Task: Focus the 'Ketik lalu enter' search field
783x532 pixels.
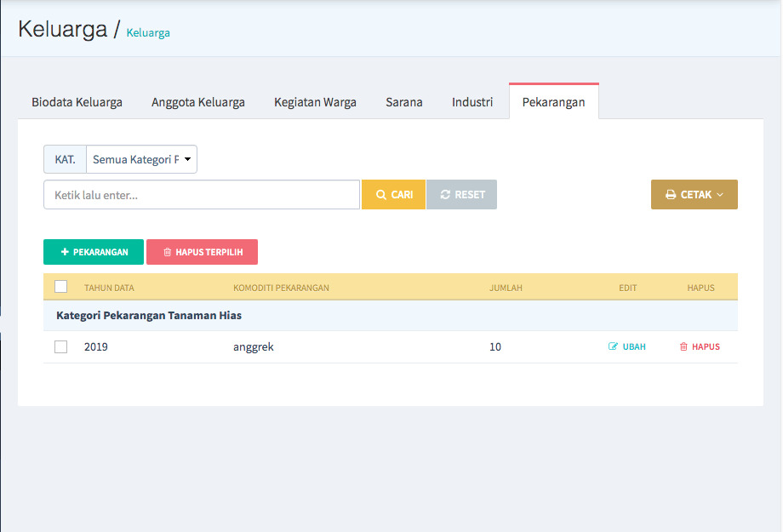Action: coord(202,195)
